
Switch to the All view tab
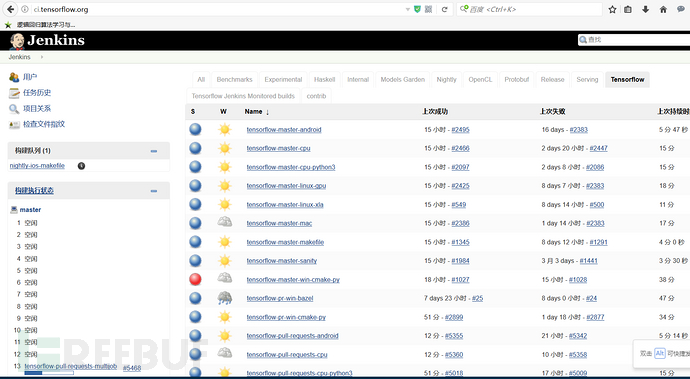tap(201, 80)
